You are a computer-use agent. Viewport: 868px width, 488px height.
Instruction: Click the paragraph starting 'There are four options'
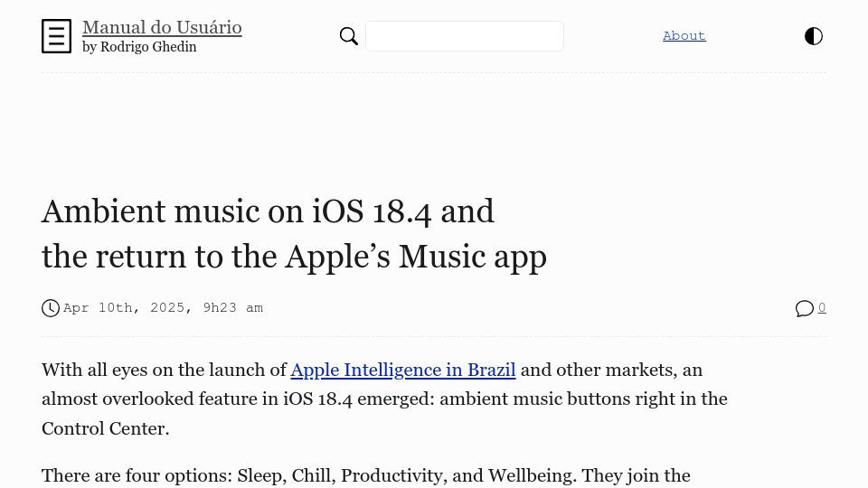tap(366, 475)
